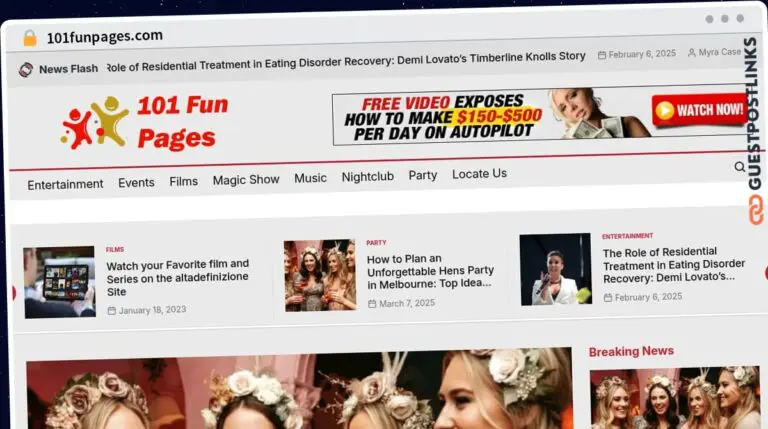Click the March 7, 2025 date
The height and width of the screenshot is (429, 768).
tap(407, 304)
